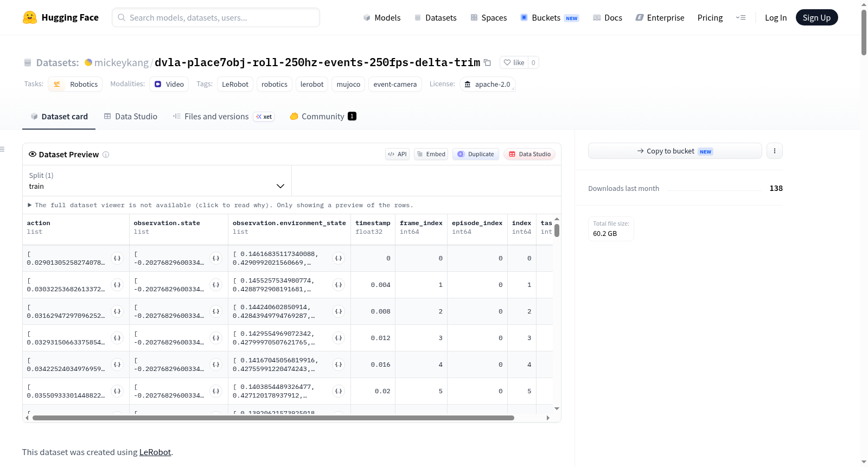Select the lowercase robotics tag
This screenshot has width=868, height=467.
pos(275,84)
